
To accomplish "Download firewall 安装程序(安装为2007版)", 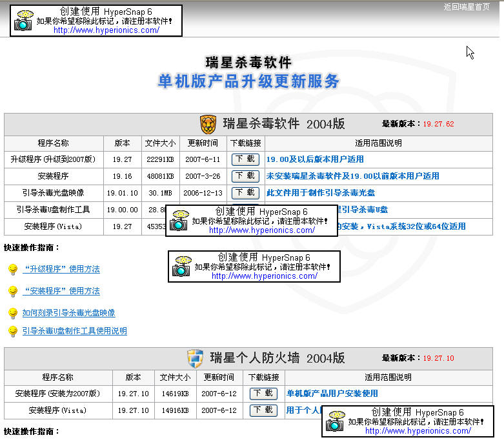I will [263, 393].
